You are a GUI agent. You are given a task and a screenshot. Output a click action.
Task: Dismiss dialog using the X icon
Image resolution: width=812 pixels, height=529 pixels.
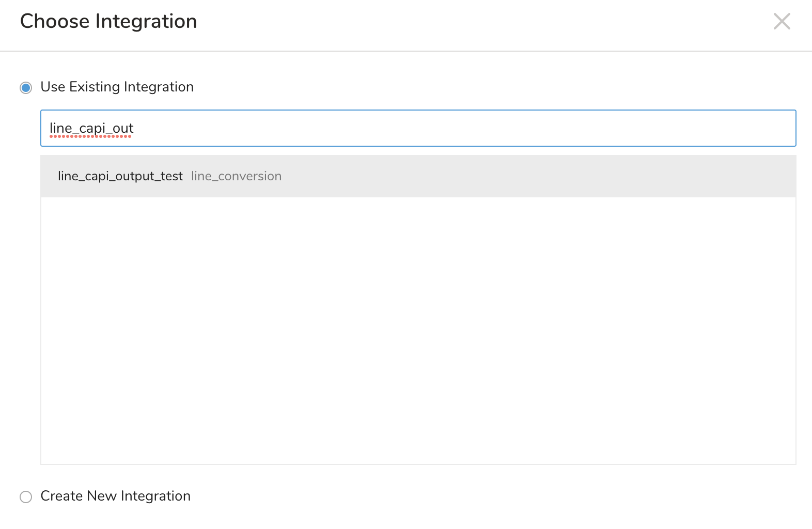click(782, 21)
